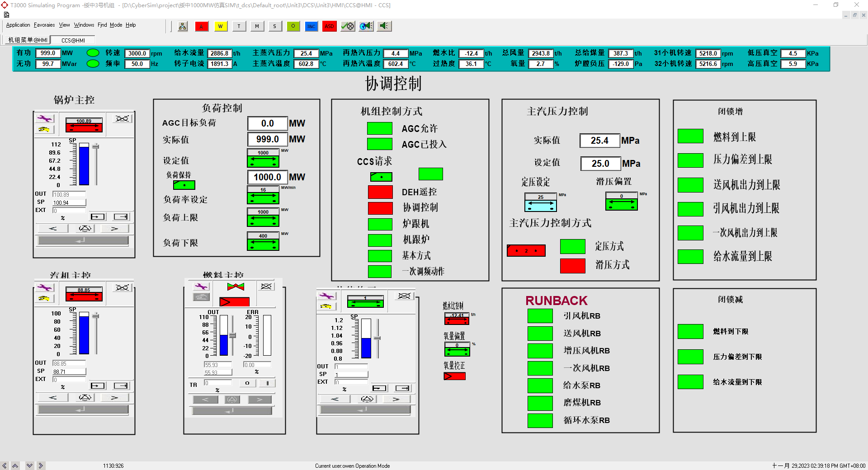Select the red "A" alarm toolbar icon

coord(202,26)
